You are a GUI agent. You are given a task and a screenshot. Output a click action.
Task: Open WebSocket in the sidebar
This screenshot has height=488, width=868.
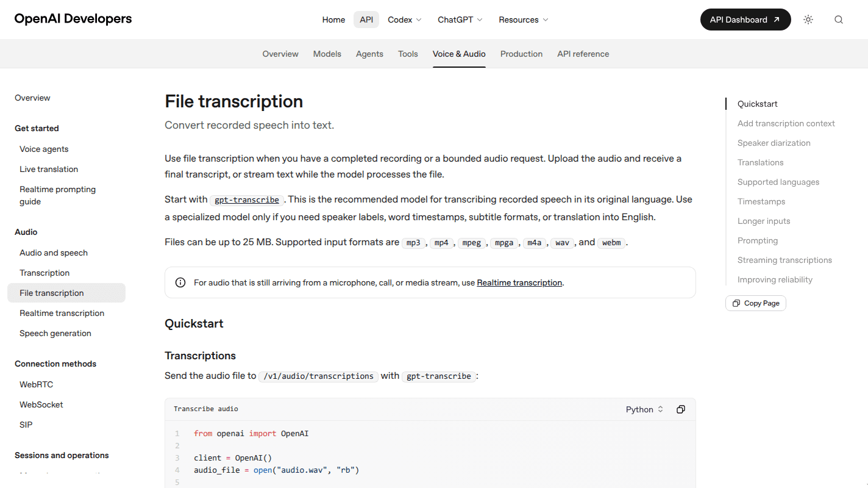pyautogui.click(x=41, y=404)
